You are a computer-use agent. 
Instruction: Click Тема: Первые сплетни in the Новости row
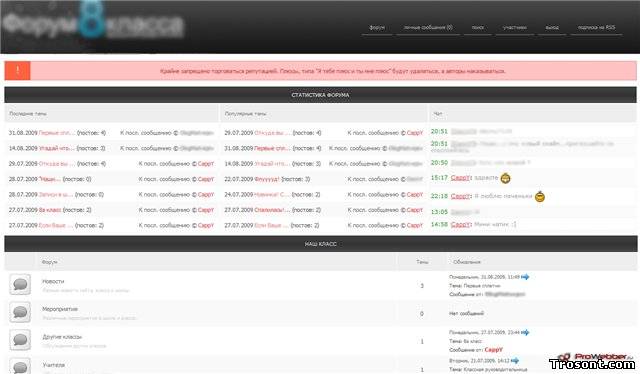click(x=474, y=286)
